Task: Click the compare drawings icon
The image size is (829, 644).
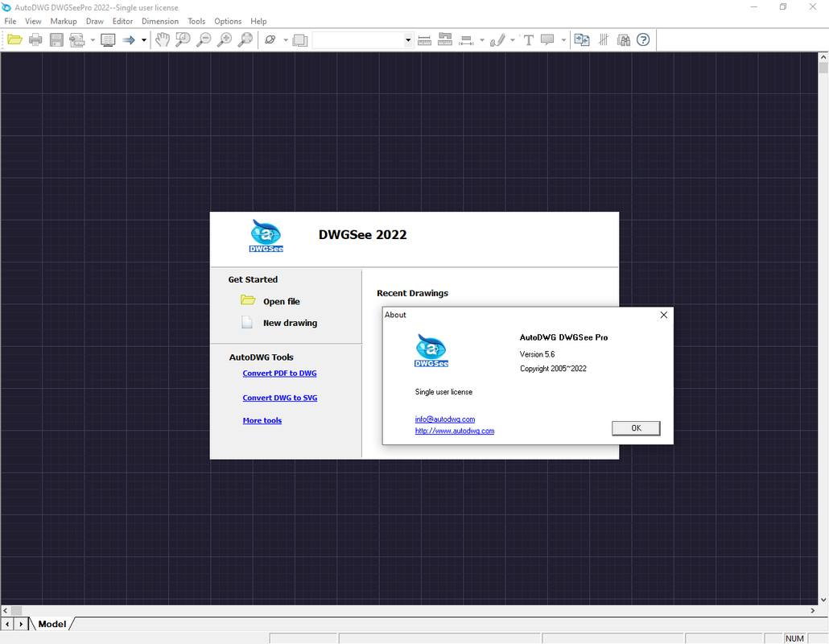Action: (582, 39)
